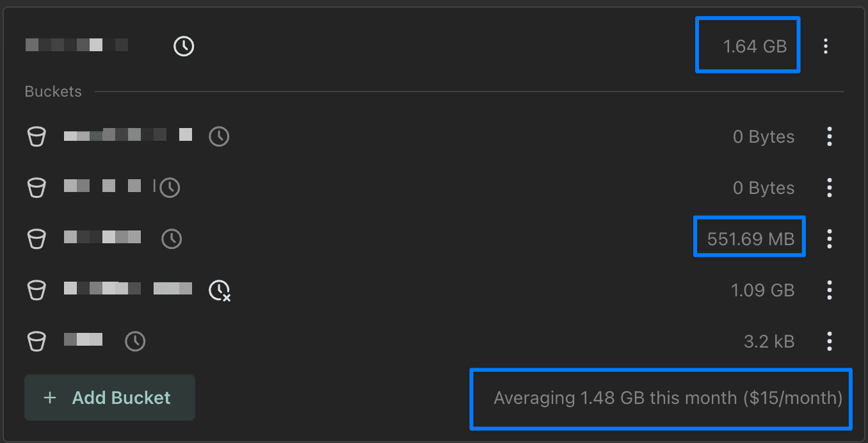Open the kebab menu for the 3.2 kB bucket
The width and height of the screenshot is (868, 443).
(830, 341)
